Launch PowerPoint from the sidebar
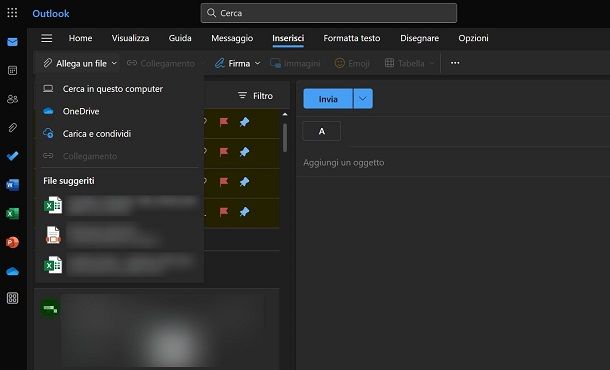The image size is (610, 370). click(x=12, y=242)
